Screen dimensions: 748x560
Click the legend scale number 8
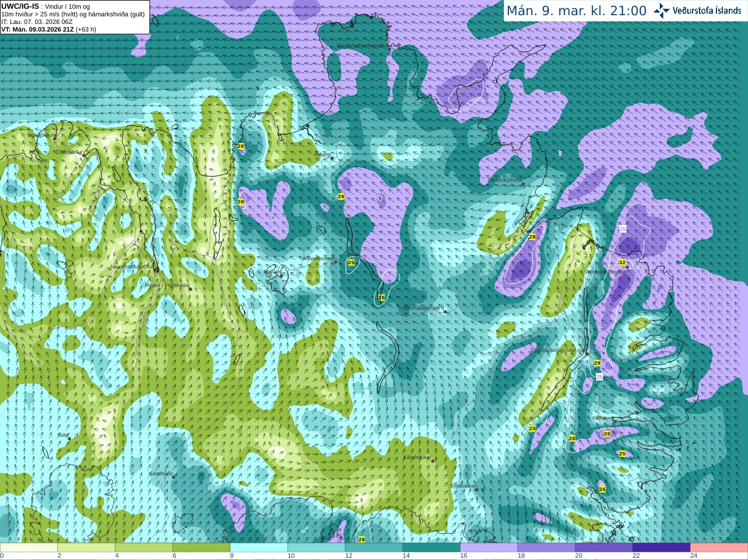pos(232,556)
